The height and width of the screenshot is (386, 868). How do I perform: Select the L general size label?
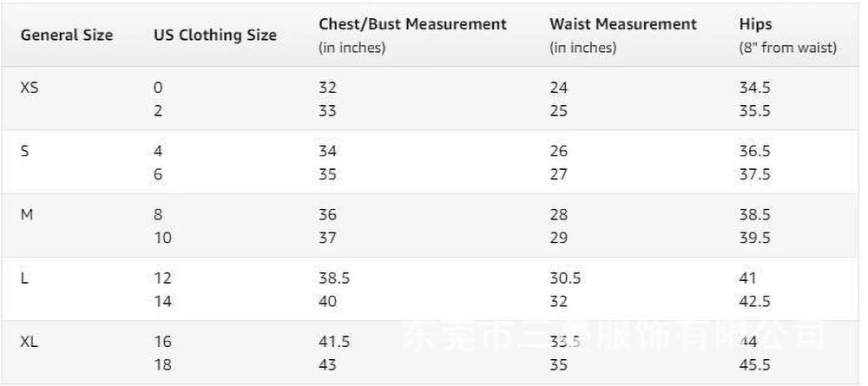pyautogui.click(x=23, y=278)
